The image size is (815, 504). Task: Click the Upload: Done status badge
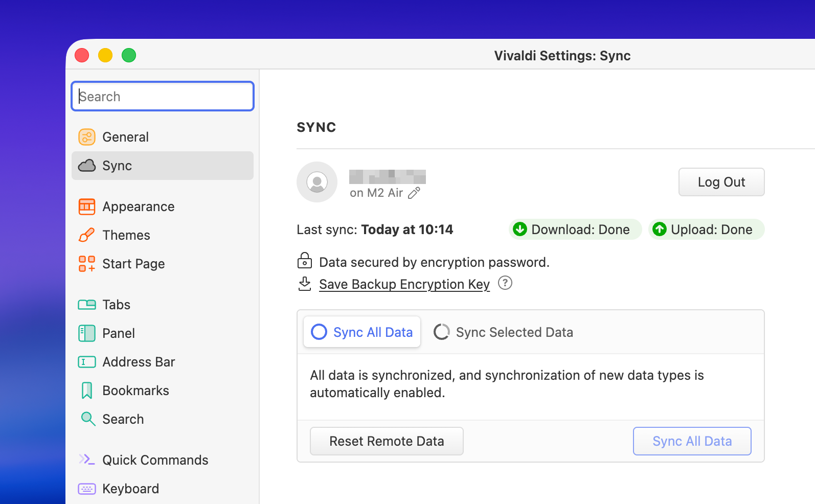click(x=707, y=229)
